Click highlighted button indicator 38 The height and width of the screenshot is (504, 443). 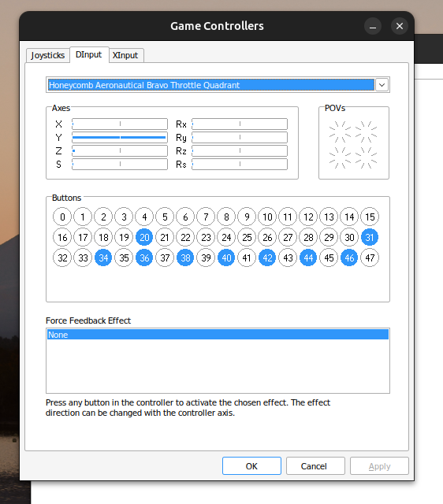[185, 258]
